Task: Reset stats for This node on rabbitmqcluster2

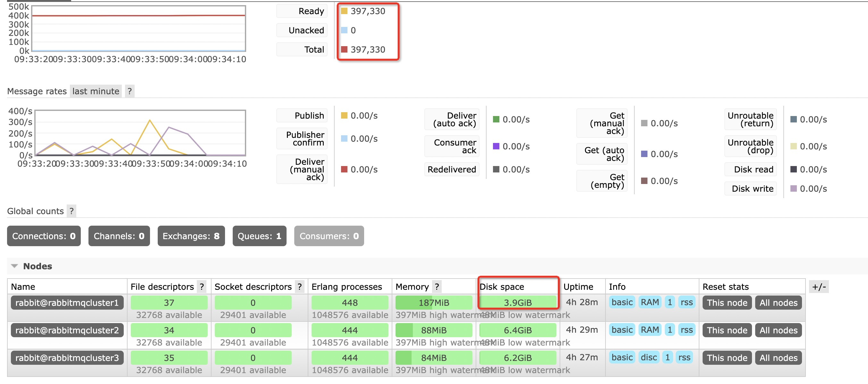Action: [727, 330]
